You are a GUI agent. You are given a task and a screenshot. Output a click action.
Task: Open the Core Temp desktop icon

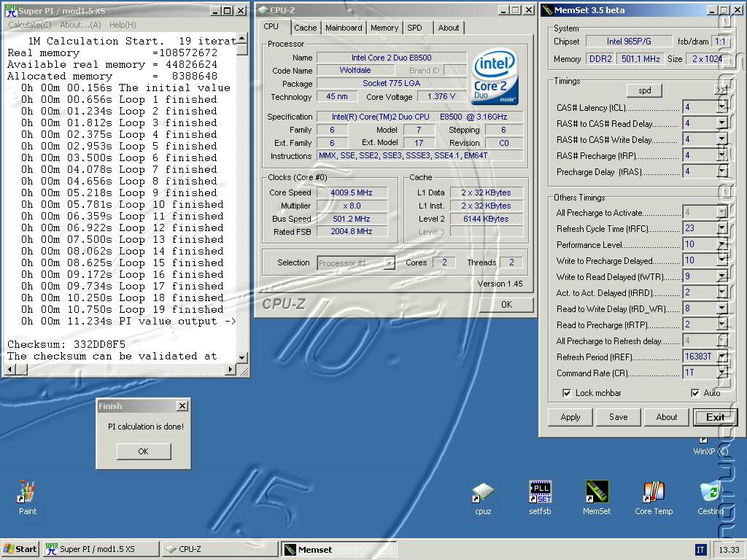point(654,499)
